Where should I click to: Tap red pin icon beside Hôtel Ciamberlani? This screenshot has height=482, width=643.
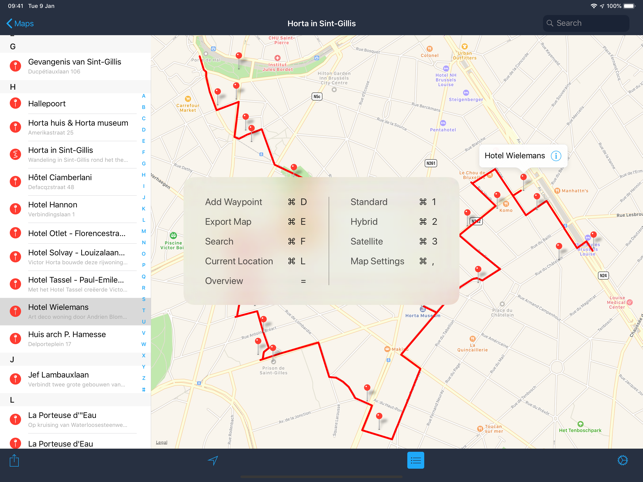(x=15, y=181)
